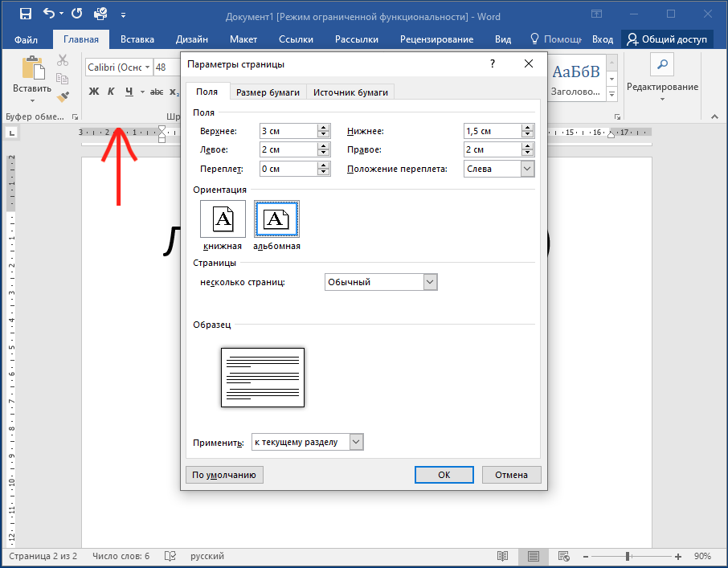Expand the styles gallery more arrow

point(612,94)
